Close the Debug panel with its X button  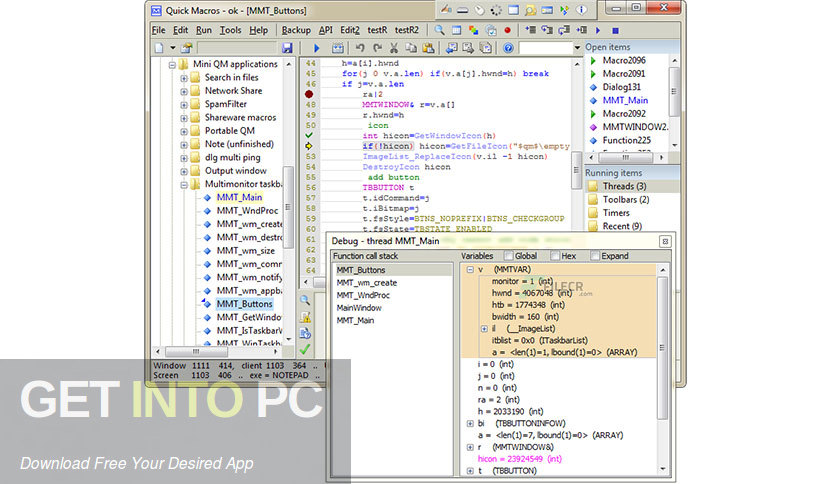[665, 242]
